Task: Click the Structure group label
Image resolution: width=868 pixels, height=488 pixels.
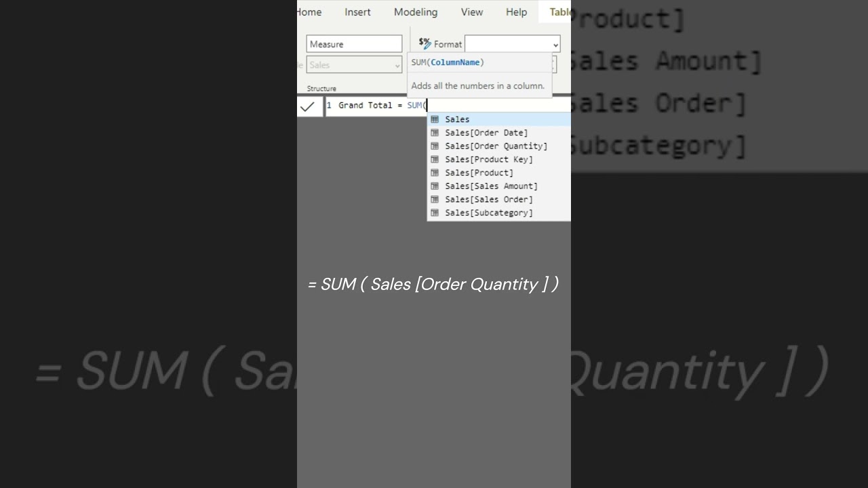Action: 321,89
